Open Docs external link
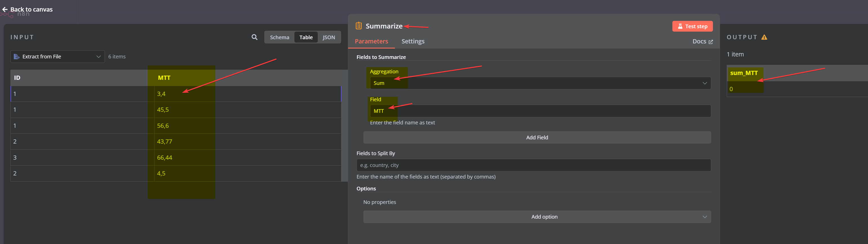868x244 pixels. 702,41
